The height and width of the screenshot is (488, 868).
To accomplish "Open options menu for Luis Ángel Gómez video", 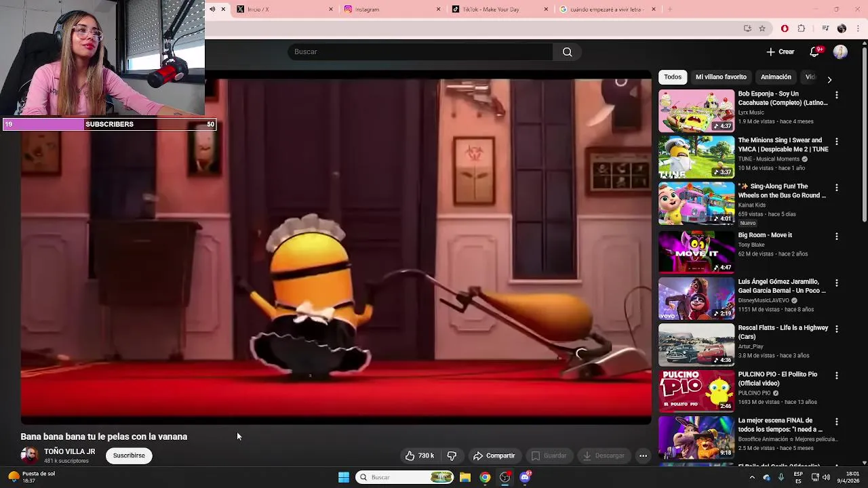I will (837, 283).
